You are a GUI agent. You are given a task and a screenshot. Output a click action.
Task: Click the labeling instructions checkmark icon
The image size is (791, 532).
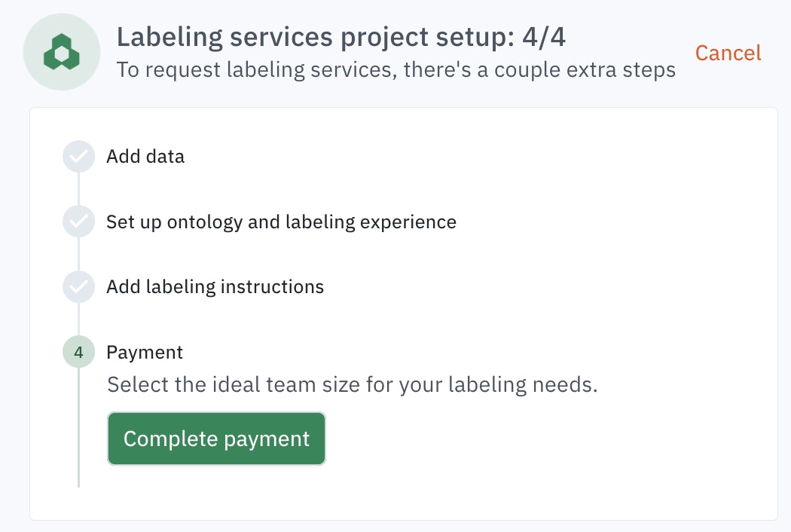[78, 286]
